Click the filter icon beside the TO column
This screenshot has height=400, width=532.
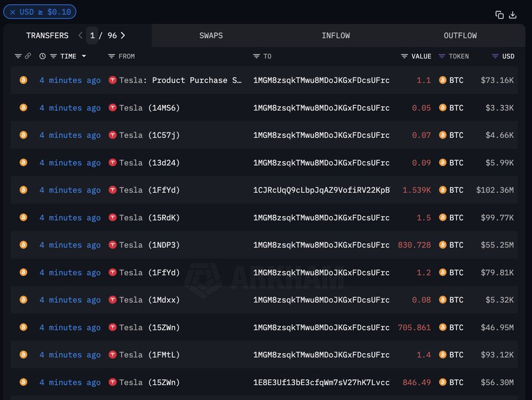pos(257,56)
